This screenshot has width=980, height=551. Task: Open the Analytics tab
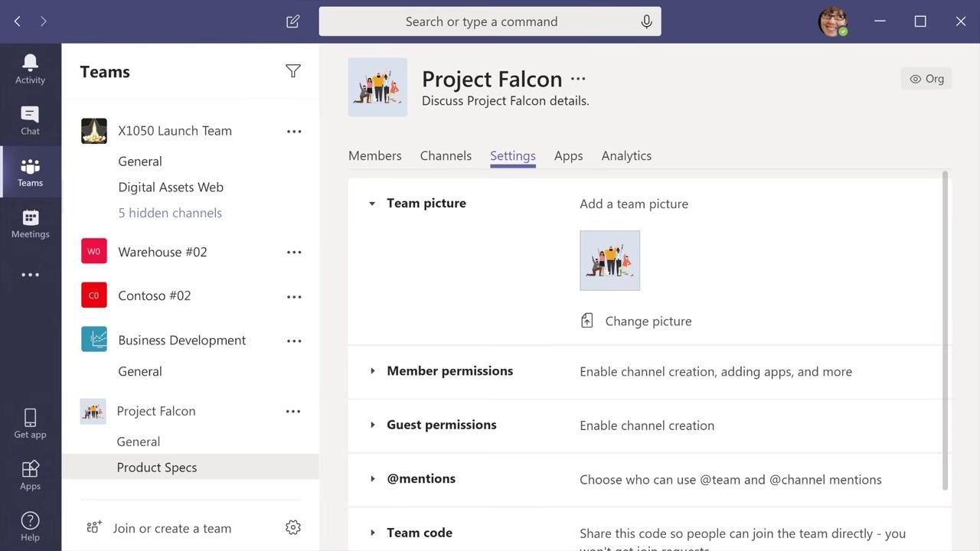(x=626, y=155)
